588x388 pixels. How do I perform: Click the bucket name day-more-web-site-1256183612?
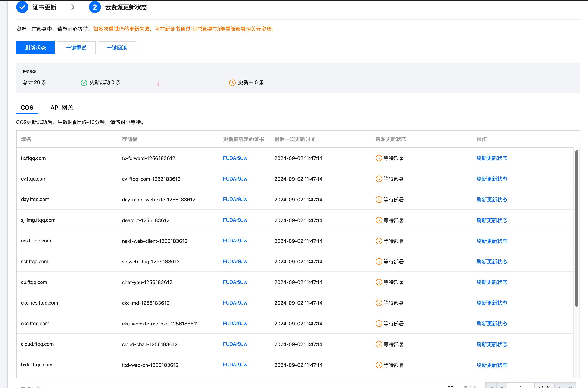coord(159,200)
